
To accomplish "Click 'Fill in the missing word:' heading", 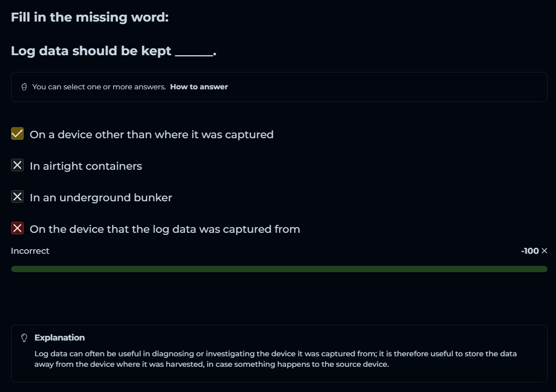I will pos(89,17).
